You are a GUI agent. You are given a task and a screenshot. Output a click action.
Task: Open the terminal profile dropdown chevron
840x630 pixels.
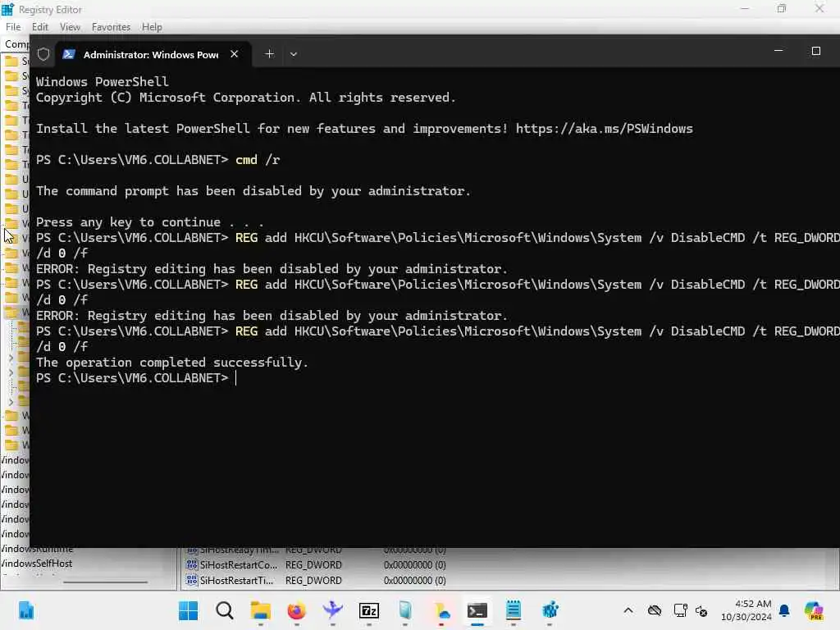[x=294, y=54]
